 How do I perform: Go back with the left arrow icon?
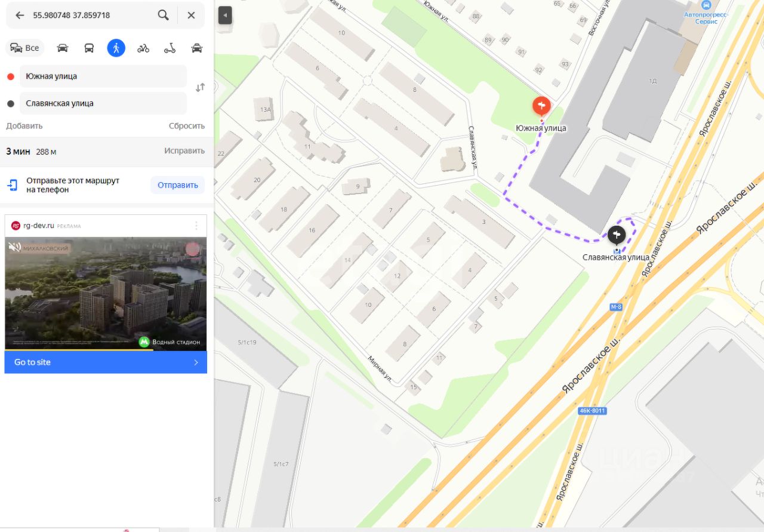click(20, 16)
